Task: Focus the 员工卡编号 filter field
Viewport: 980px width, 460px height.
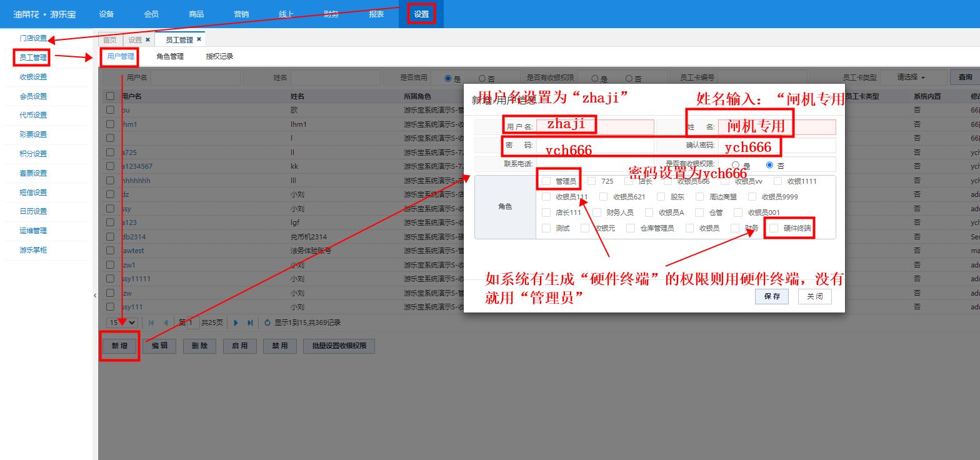Action: pyautogui.click(x=762, y=77)
